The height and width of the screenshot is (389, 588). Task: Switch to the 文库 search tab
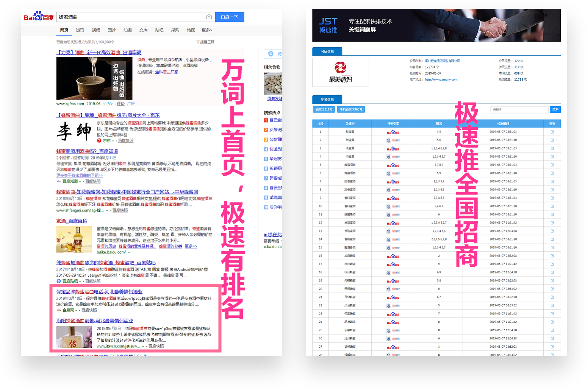click(144, 30)
